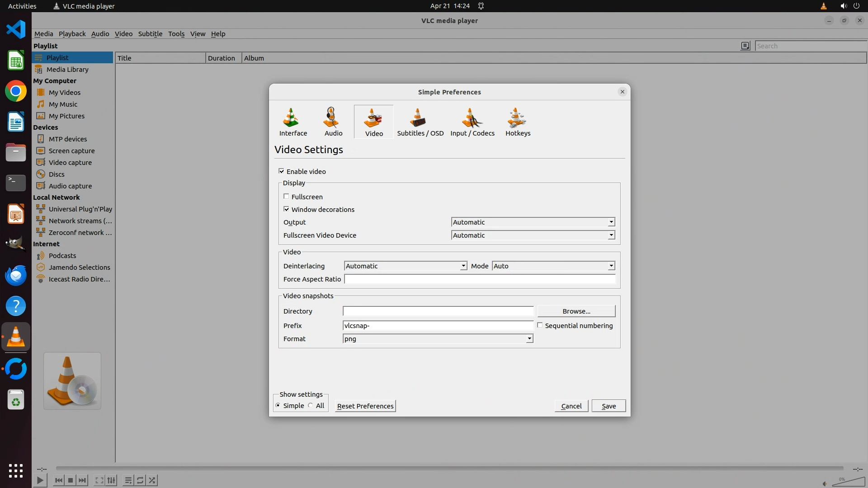Viewport: 868px width, 488px height.
Task: Expand the Output dropdown
Action: pyautogui.click(x=533, y=222)
